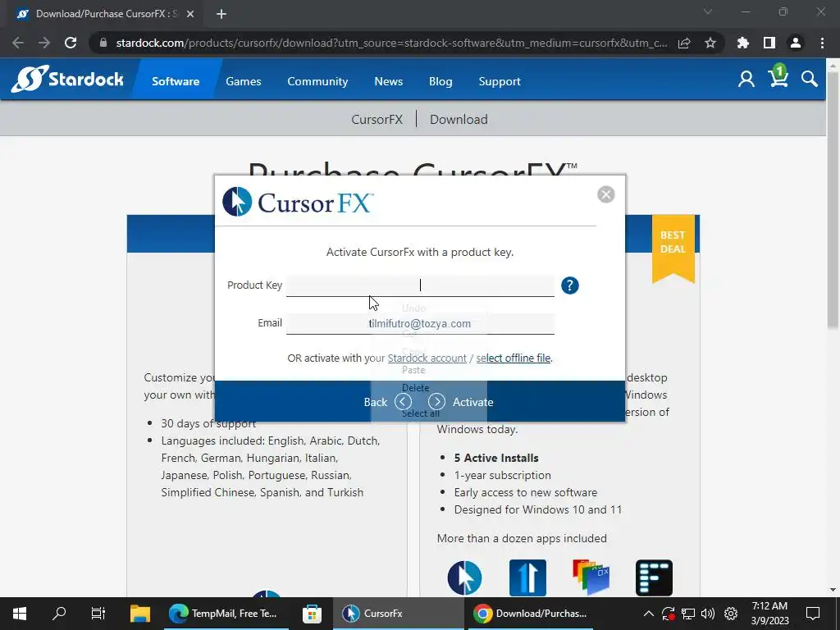The width and height of the screenshot is (840, 630).
Task: Click the Product Key help question mark
Action: [x=570, y=285]
